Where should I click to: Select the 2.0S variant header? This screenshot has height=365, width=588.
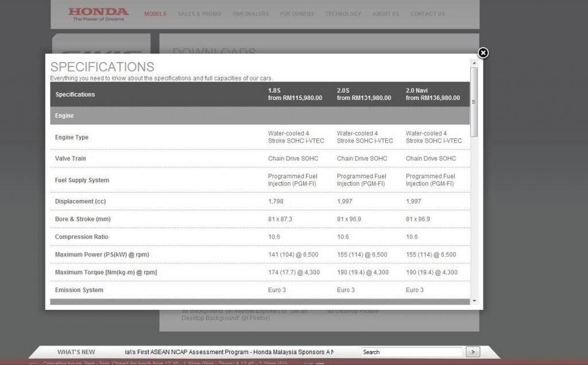(x=363, y=94)
